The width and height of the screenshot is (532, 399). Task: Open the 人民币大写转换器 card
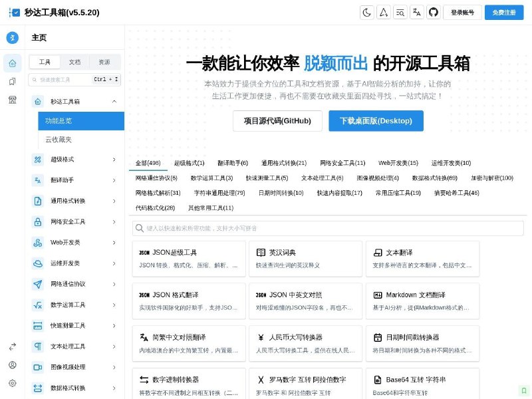305,344
